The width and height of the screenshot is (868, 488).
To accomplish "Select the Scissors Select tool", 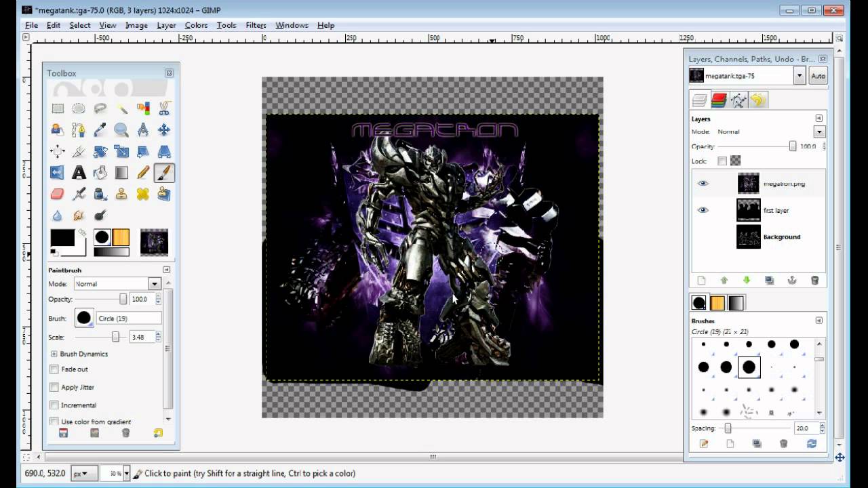I will tap(164, 108).
